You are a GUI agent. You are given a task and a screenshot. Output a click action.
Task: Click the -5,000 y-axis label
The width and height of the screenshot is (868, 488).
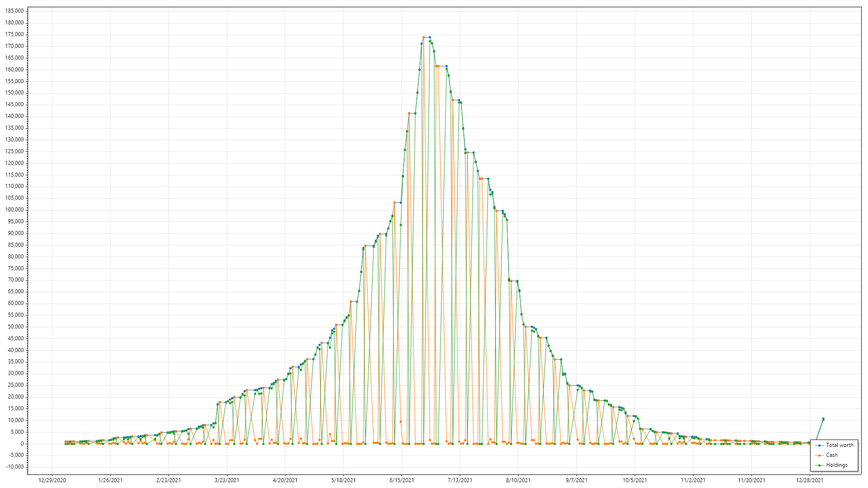tap(17, 455)
